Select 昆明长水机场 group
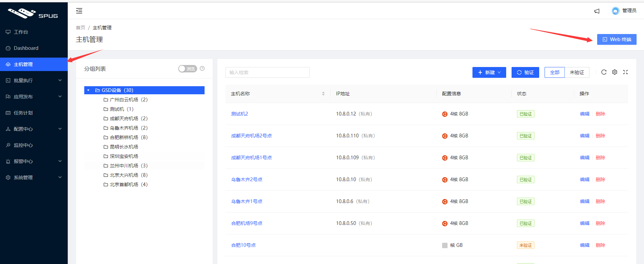644x264 pixels. pyautogui.click(x=121, y=147)
